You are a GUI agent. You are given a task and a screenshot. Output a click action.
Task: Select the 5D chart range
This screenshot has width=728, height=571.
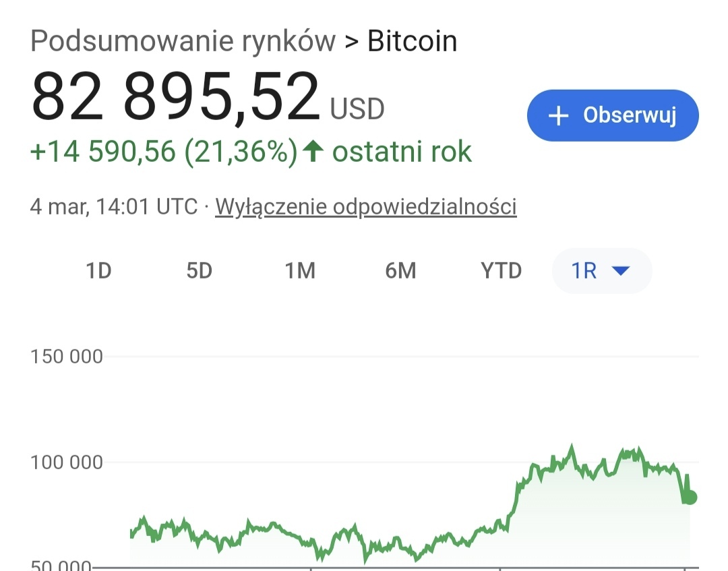pyautogui.click(x=199, y=271)
